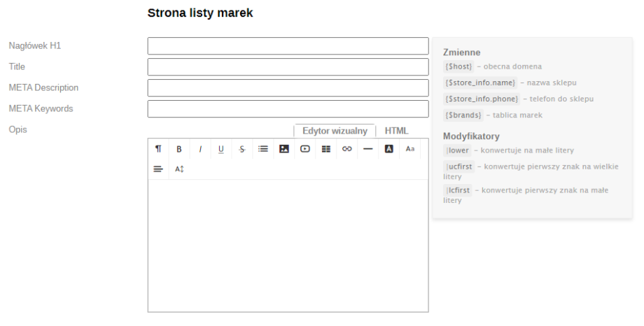Focus the META Description field
644x326 pixels.
pos(288,88)
